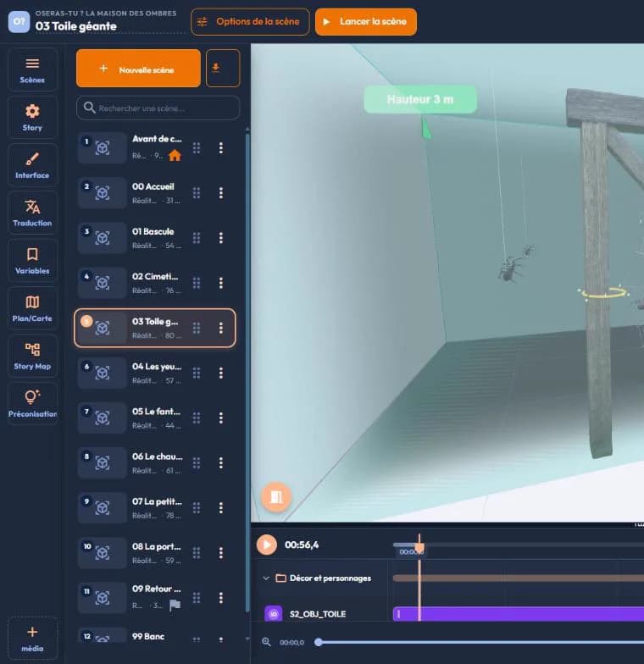Select the 02 Cimeti... scene

point(155,283)
